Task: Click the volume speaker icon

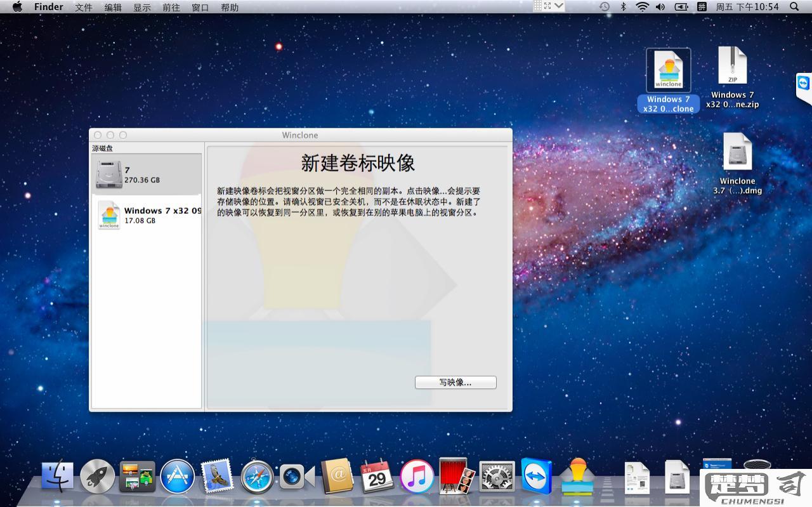Action: (660, 7)
